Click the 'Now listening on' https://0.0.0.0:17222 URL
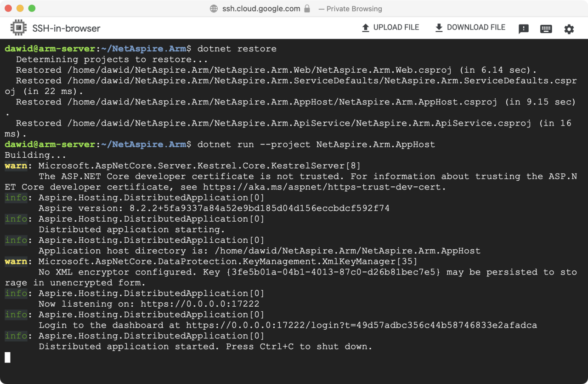588x384 pixels. (x=200, y=304)
